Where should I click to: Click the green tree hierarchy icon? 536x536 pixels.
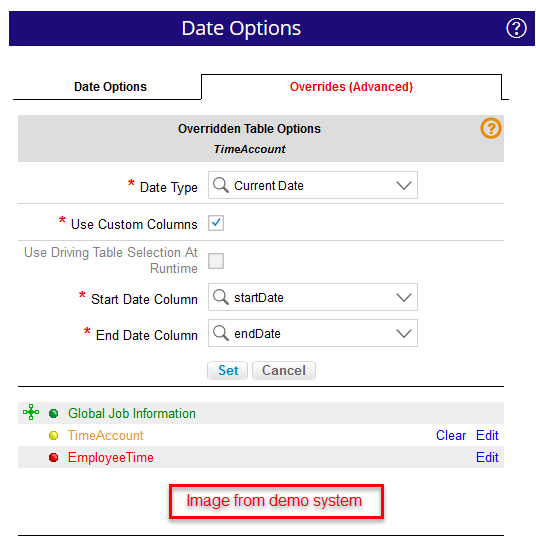pos(31,412)
